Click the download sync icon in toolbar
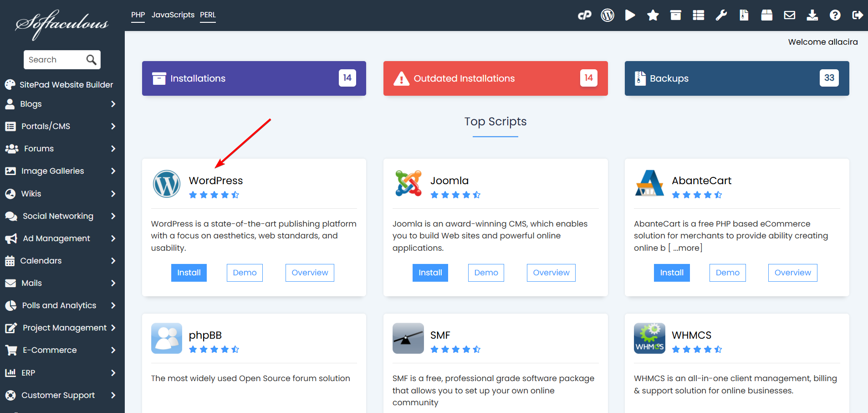The height and width of the screenshot is (413, 868). coord(812,15)
